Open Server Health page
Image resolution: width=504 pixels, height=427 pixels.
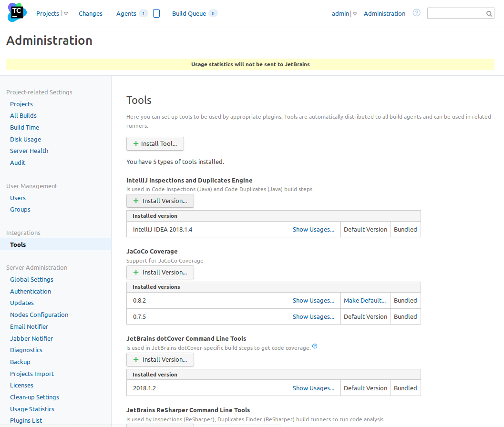29,151
